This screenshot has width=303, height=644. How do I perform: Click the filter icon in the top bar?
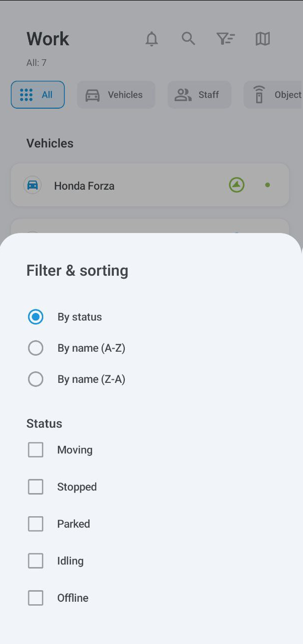[x=225, y=38]
